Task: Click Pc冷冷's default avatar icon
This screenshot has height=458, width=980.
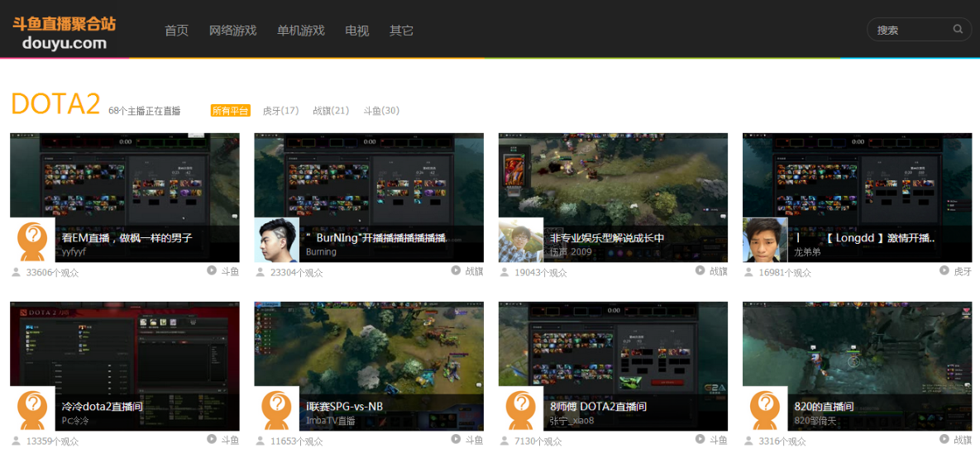Action: (x=32, y=408)
